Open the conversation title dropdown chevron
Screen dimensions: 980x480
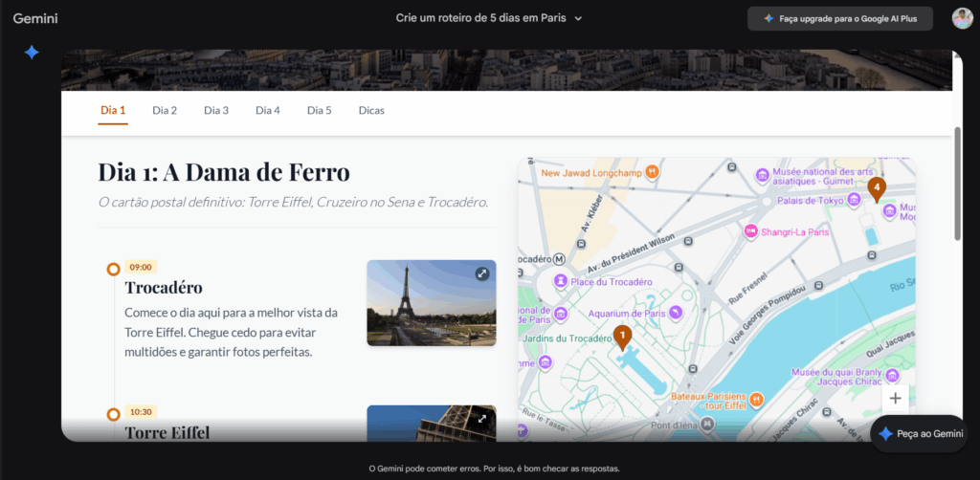click(x=578, y=19)
